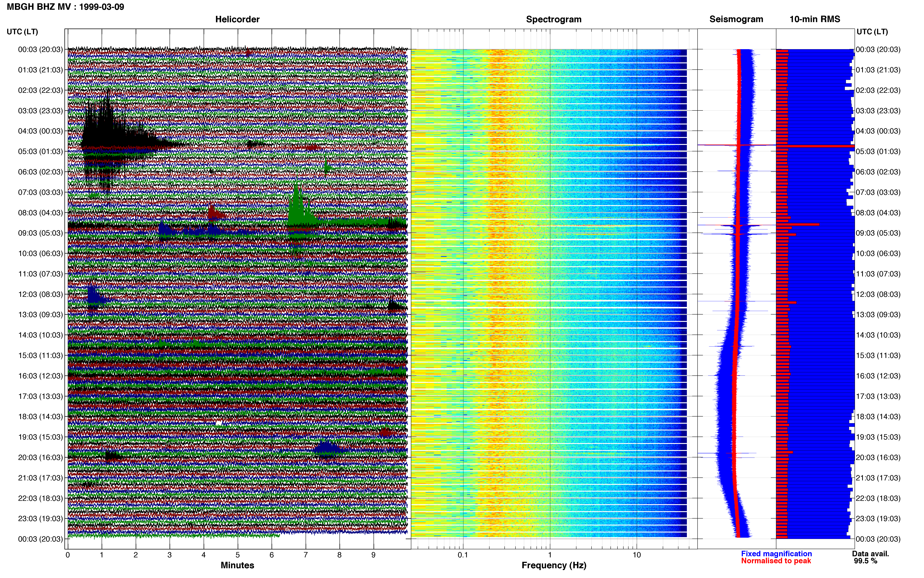Image resolution: width=924 pixels, height=578 pixels.
Task: Click "13:03 (09:03)" on the RMS panel time axis
Action: pos(878,315)
